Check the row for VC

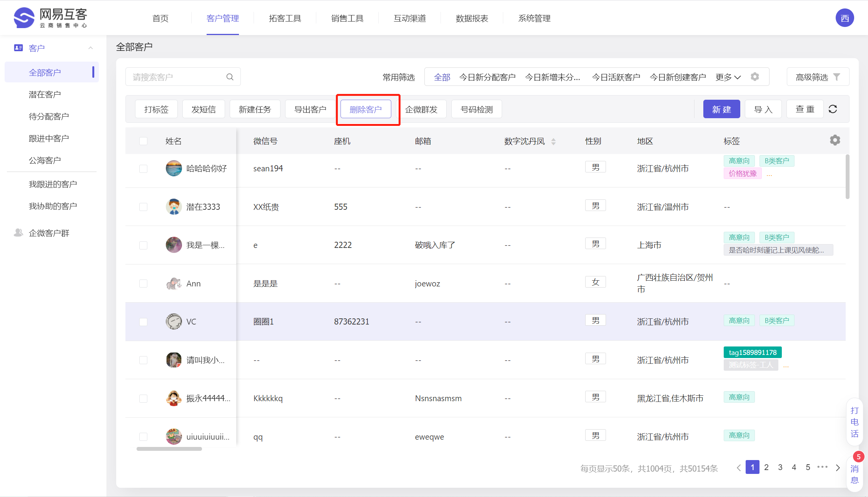click(x=143, y=322)
